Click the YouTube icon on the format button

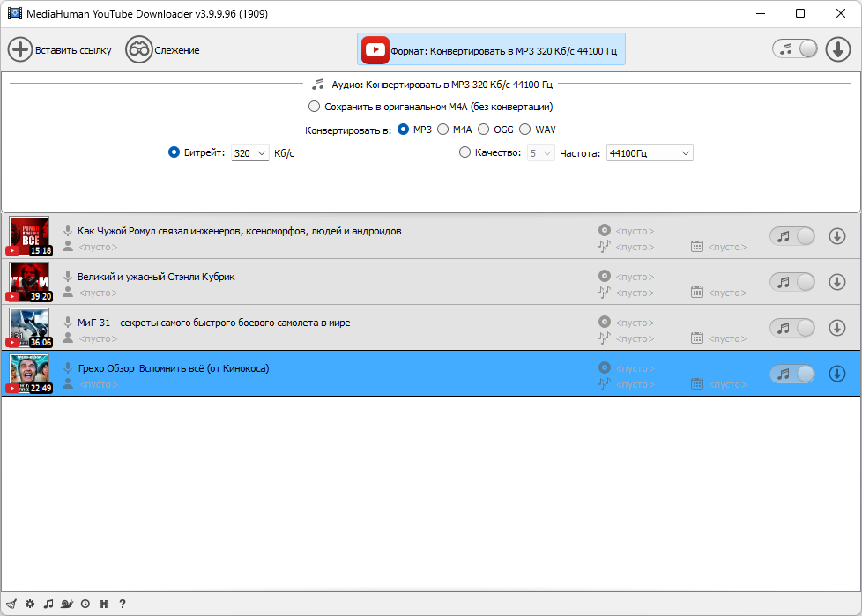coord(374,49)
